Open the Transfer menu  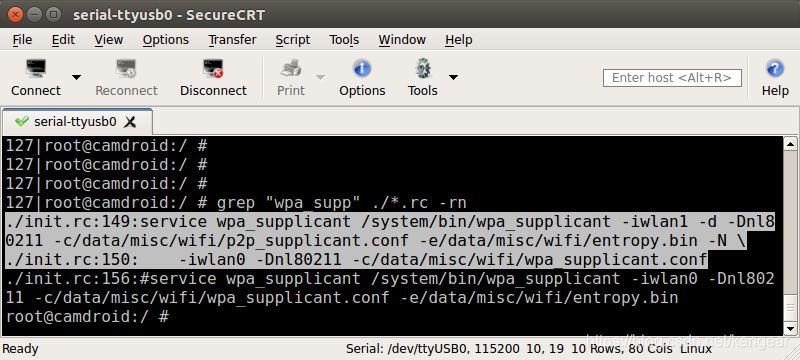(232, 40)
